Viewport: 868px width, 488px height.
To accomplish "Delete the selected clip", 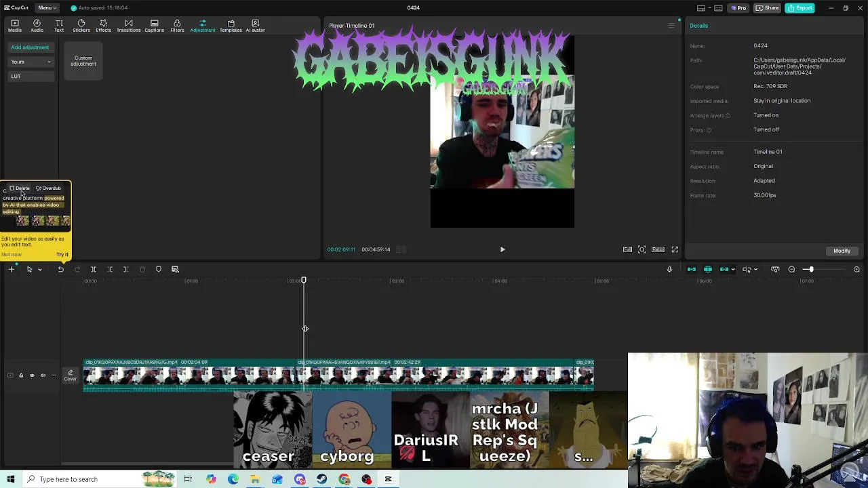I will pos(142,270).
